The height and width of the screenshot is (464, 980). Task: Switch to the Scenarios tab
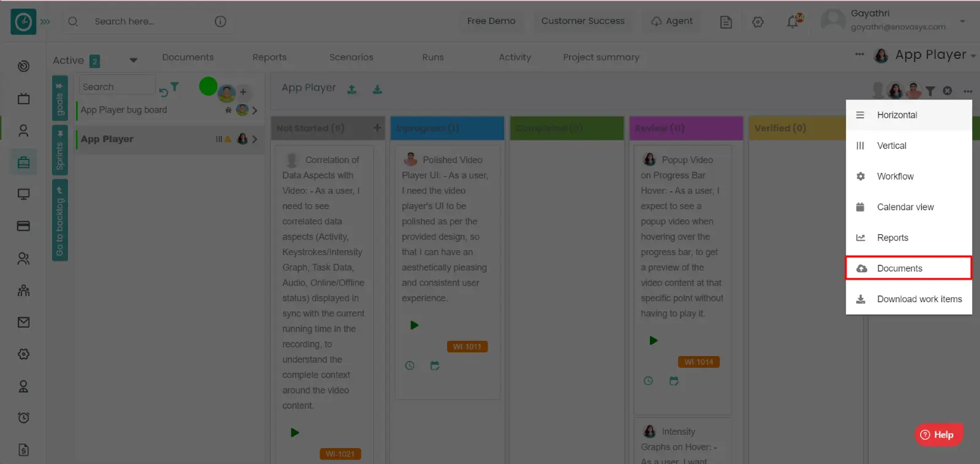pyautogui.click(x=351, y=57)
